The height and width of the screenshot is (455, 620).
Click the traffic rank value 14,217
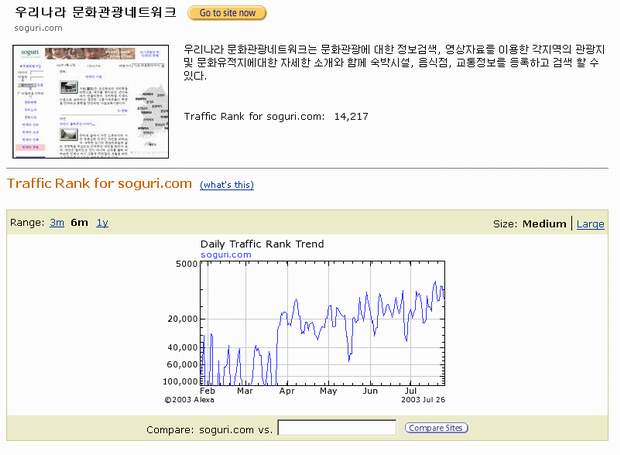[350, 116]
